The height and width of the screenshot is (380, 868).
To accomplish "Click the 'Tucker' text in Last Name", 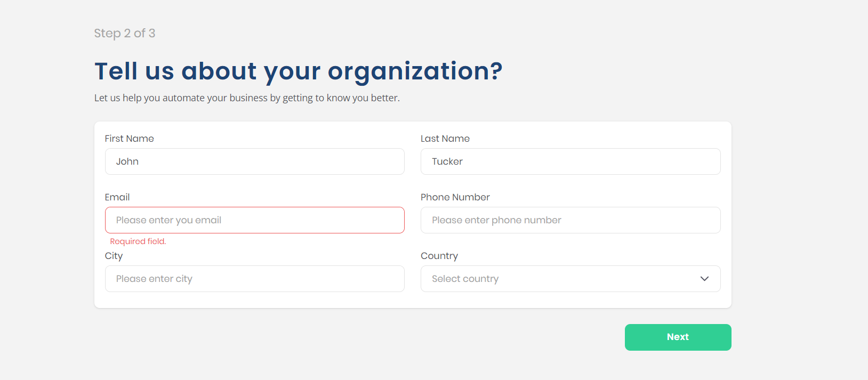I will pos(447,161).
